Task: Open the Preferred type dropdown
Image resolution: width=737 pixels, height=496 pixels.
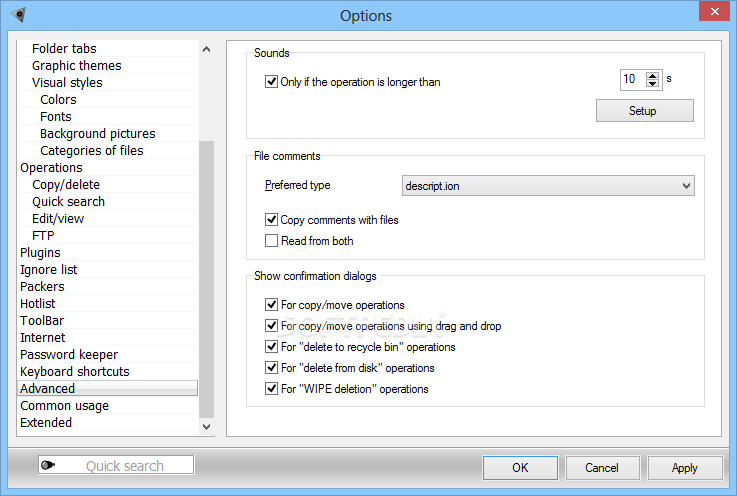Action: click(x=548, y=186)
